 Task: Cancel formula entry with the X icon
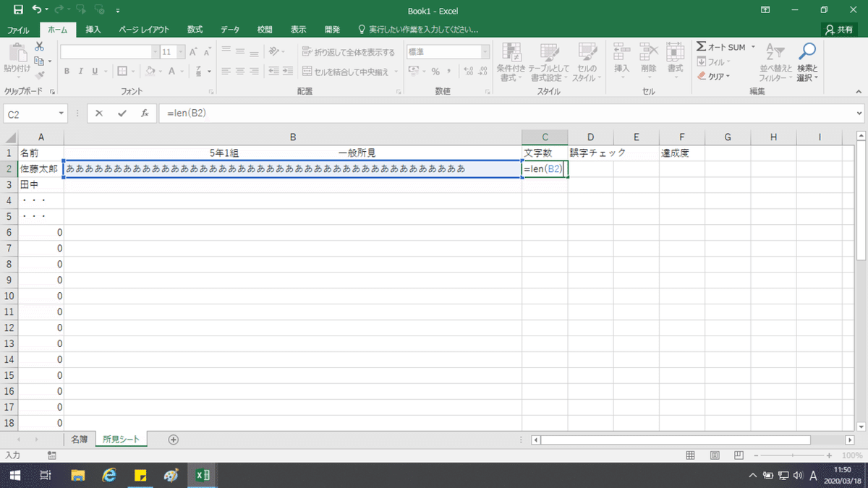(99, 114)
